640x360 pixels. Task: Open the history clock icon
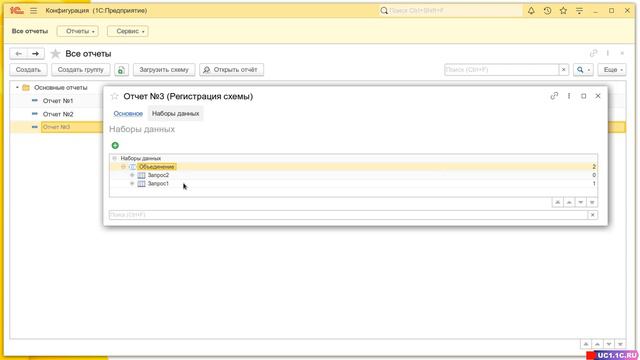(x=547, y=11)
